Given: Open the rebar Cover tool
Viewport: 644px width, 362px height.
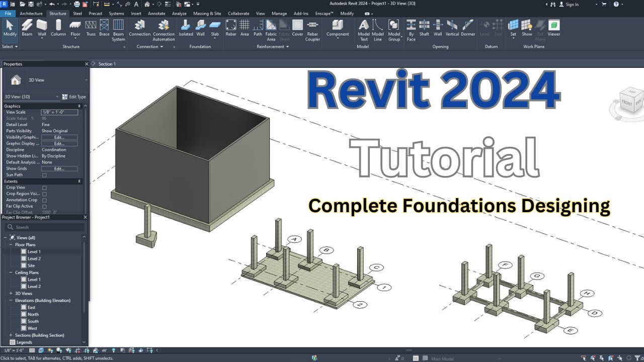Looking at the screenshot, I should coord(298,28).
